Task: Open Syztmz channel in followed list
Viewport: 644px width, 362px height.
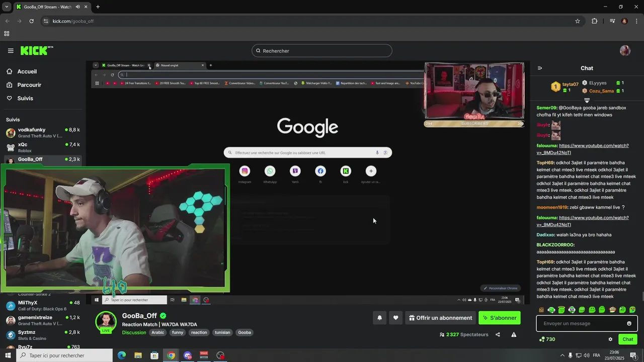Action: [43, 335]
